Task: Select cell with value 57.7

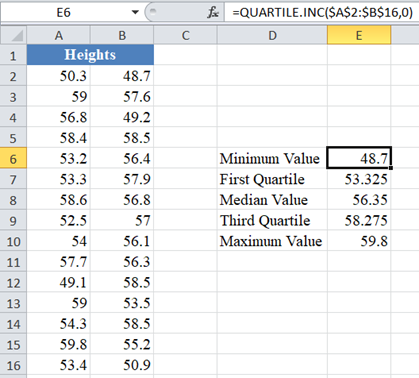Action: click(x=59, y=262)
